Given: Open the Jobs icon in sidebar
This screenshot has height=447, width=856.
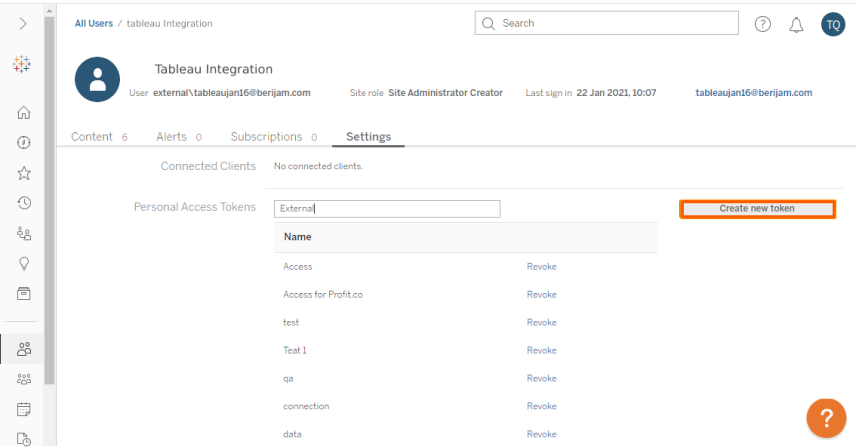Looking at the screenshot, I should pyautogui.click(x=23, y=439).
